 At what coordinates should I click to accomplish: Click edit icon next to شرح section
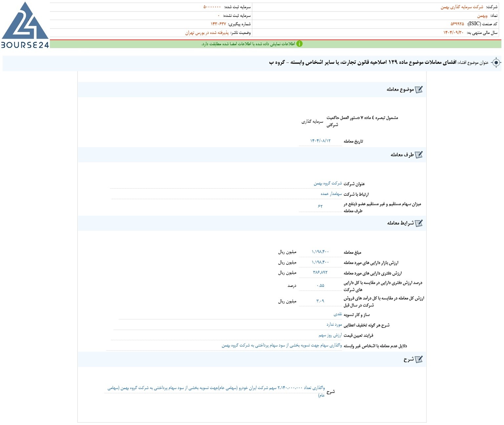[419, 360]
